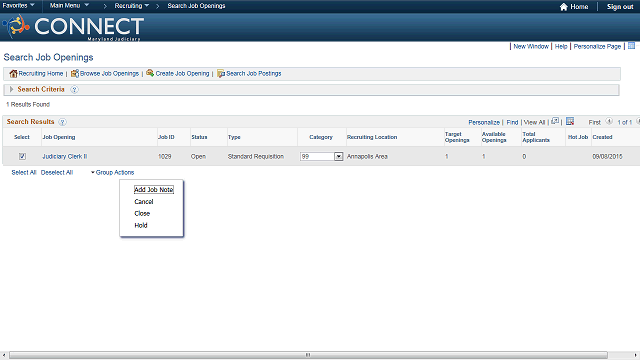The width and height of the screenshot is (640, 360).
Task: Click the Browse Job Openings icon
Action: click(x=75, y=73)
